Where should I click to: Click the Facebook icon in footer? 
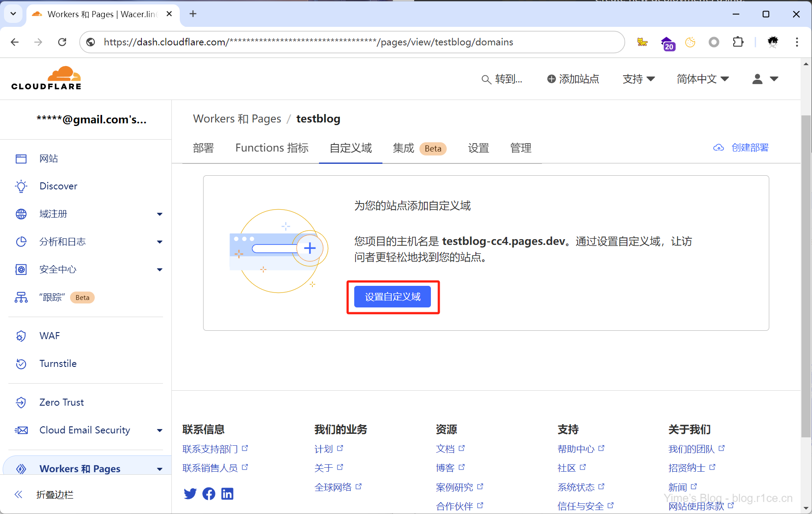[x=209, y=494]
